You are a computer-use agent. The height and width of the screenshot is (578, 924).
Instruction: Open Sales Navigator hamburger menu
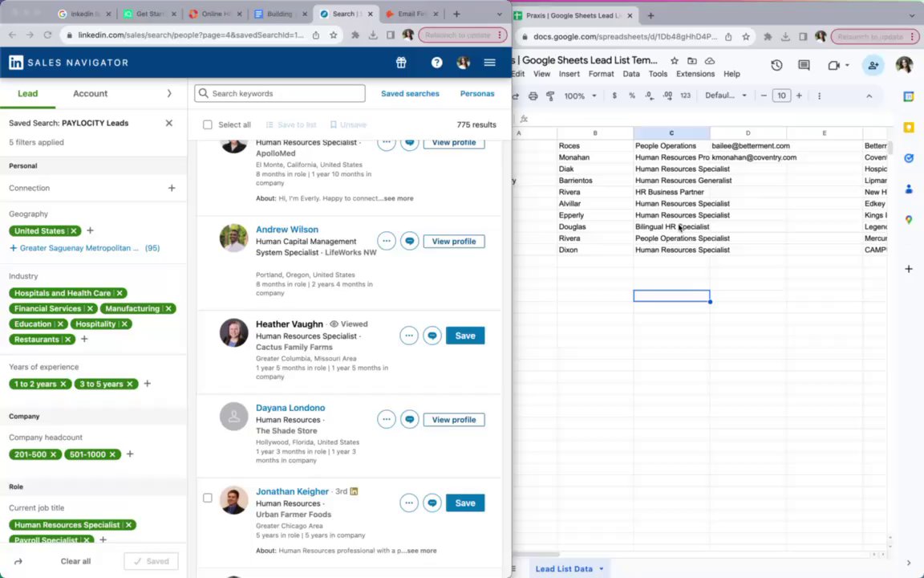(490, 63)
